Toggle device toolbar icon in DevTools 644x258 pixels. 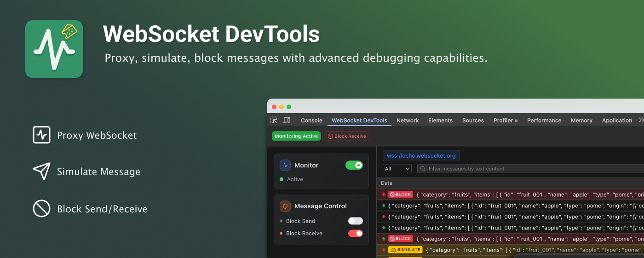(287, 120)
